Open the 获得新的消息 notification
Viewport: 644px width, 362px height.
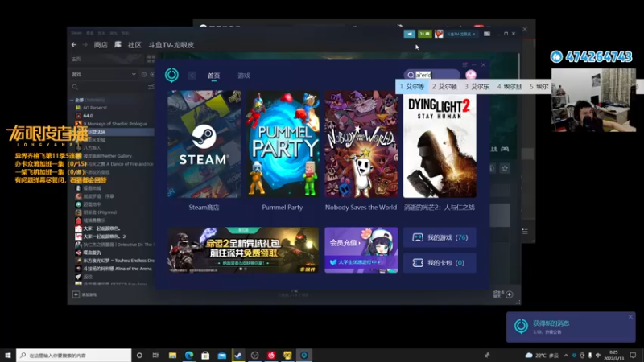click(571, 327)
